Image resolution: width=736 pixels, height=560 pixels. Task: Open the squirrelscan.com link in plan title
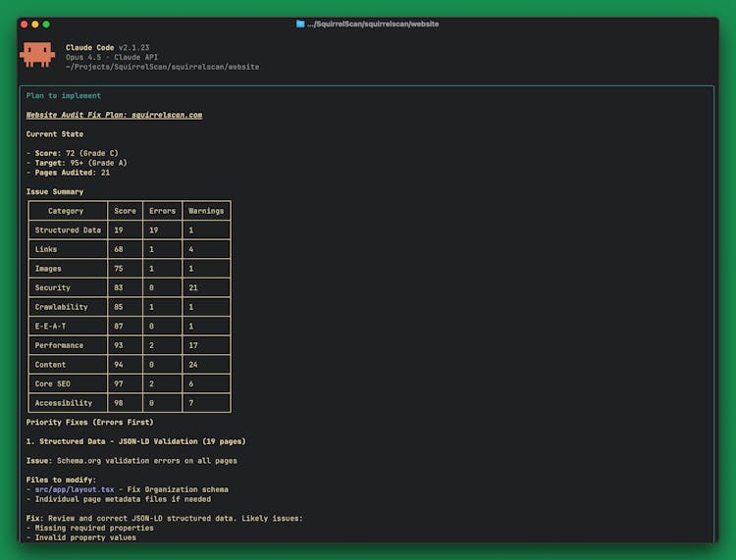tap(167, 115)
